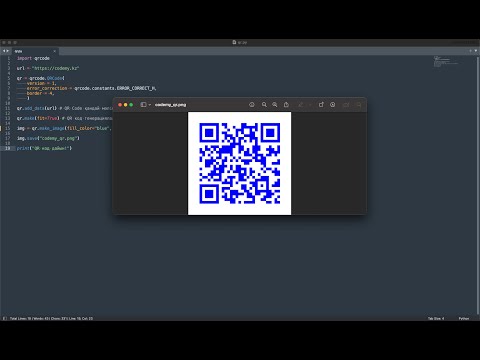Open the Python syntax selector in status bar
This screenshot has width=480, height=360.
click(464, 318)
